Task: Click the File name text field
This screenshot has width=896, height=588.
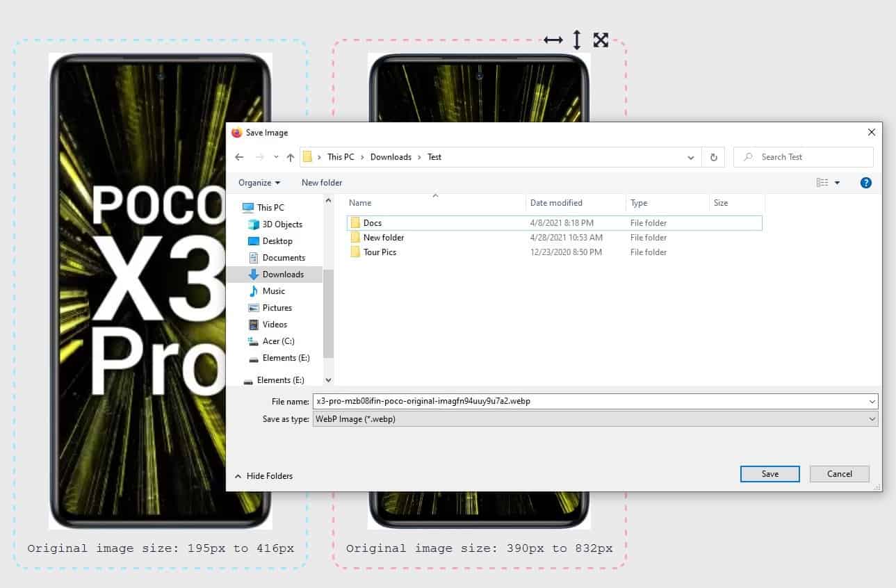Action: [589, 401]
